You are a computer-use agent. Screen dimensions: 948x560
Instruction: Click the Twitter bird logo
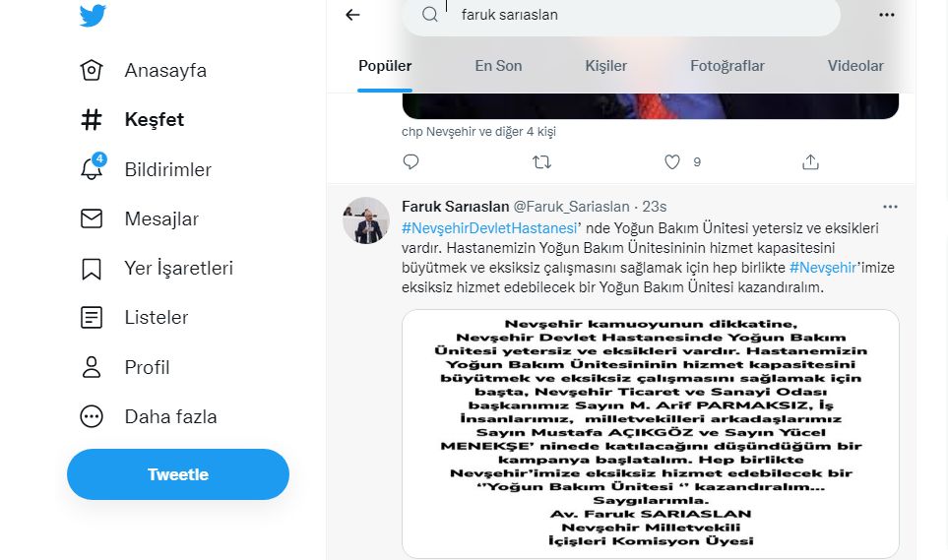(93, 16)
